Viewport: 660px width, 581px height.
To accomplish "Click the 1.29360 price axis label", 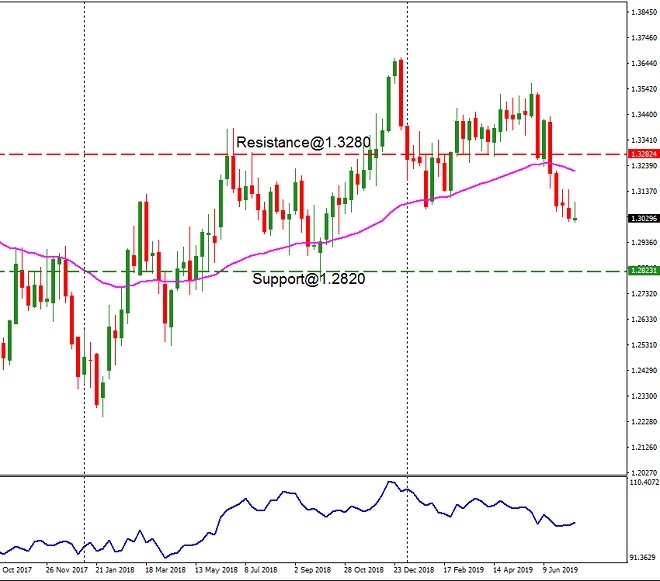I will tap(644, 243).
